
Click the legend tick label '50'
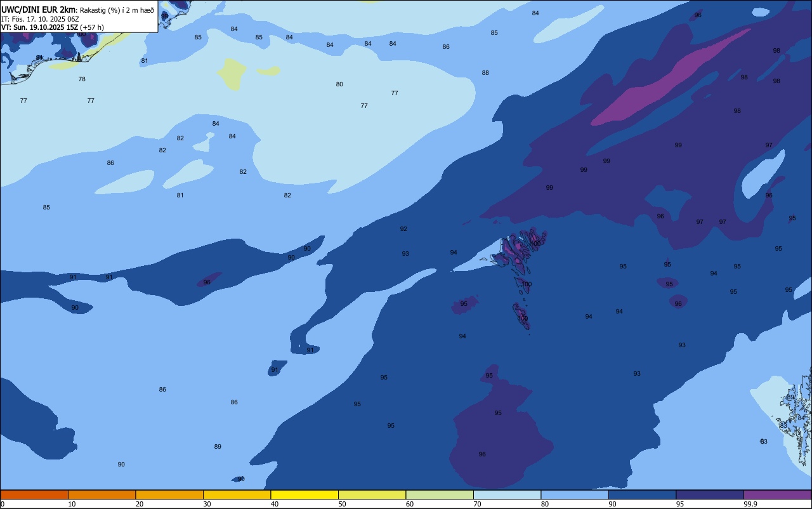click(342, 504)
